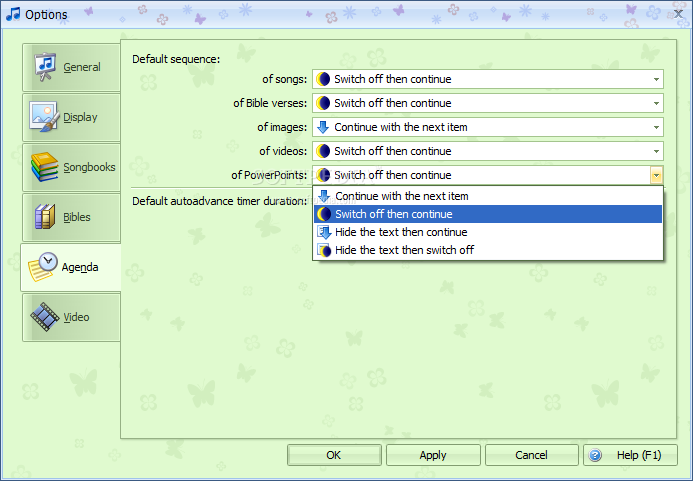
Task: Choose Continue with the next item in list
Action: [488, 196]
